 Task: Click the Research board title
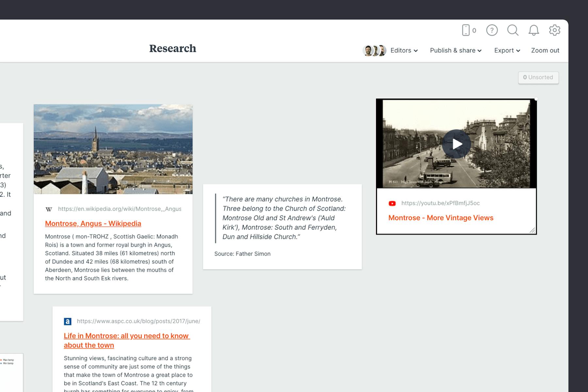point(172,49)
